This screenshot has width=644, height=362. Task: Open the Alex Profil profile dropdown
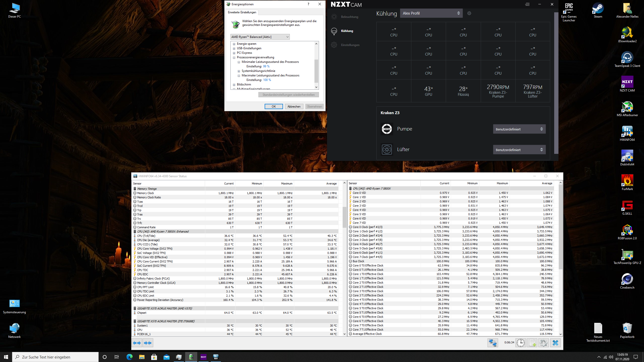tap(431, 13)
